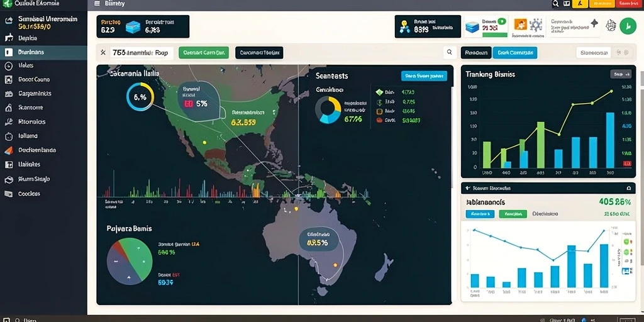Select the blue tab next to the Rendem button

pyautogui.click(x=514, y=53)
